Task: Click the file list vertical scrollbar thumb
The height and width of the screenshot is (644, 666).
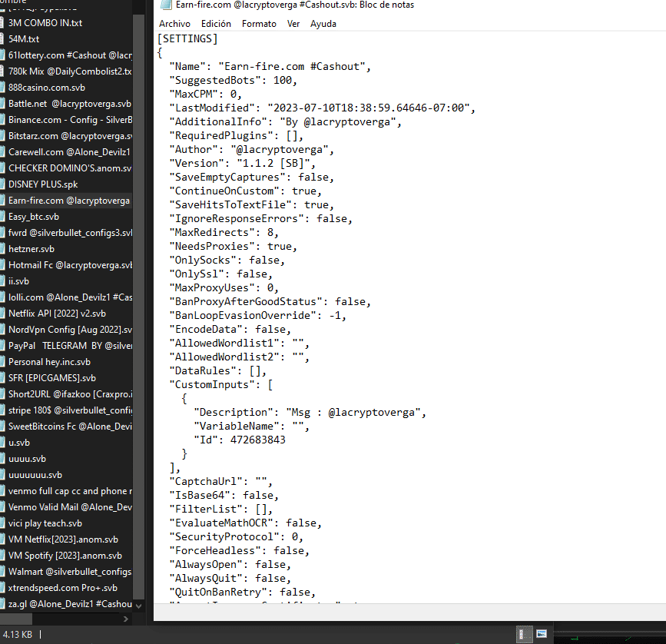Action: (138, 306)
